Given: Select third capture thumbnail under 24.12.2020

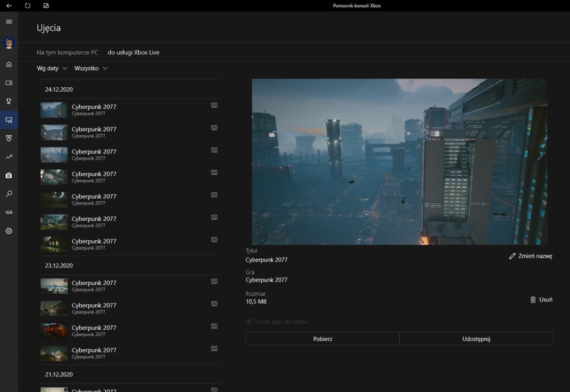Looking at the screenshot, I should pyautogui.click(x=54, y=155).
